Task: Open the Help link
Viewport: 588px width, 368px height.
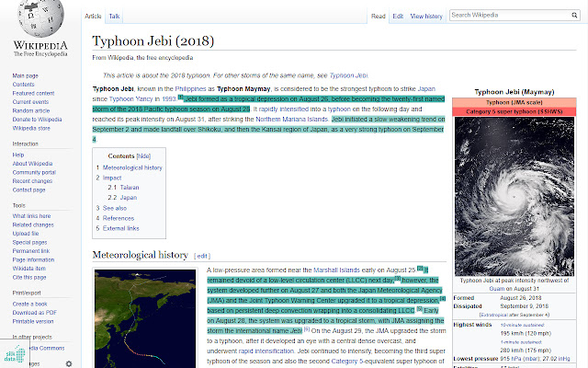Action: (x=18, y=155)
